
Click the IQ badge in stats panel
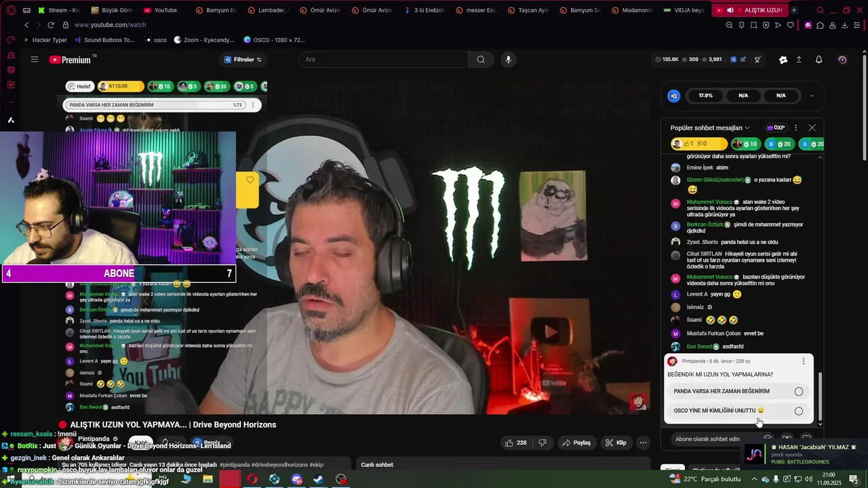tap(673, 96)
